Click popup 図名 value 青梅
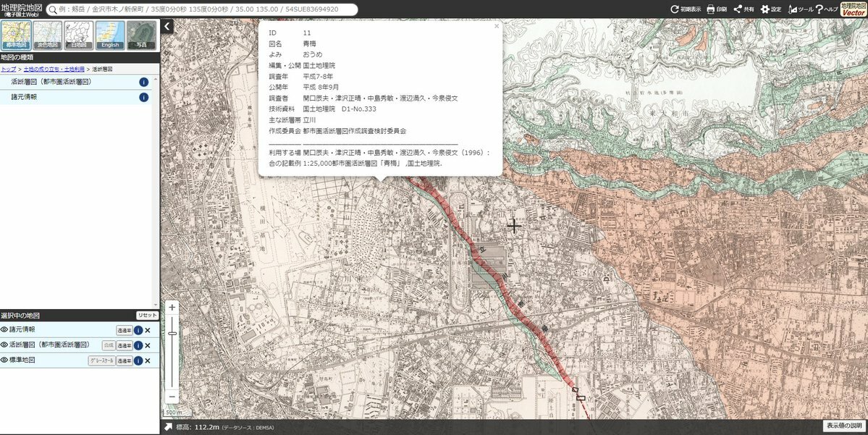The image size is (868, 435). (x=309, y=43)
